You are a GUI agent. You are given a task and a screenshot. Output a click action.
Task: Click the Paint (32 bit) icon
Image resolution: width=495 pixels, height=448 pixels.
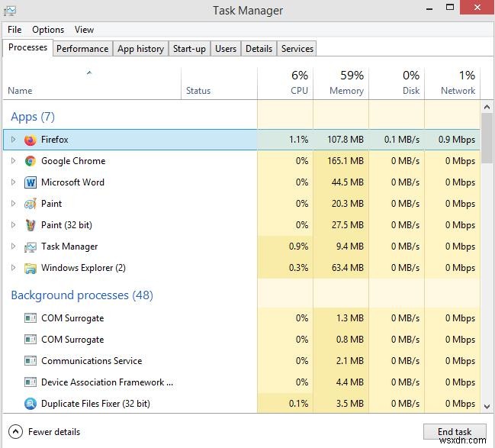click(31, 225)
